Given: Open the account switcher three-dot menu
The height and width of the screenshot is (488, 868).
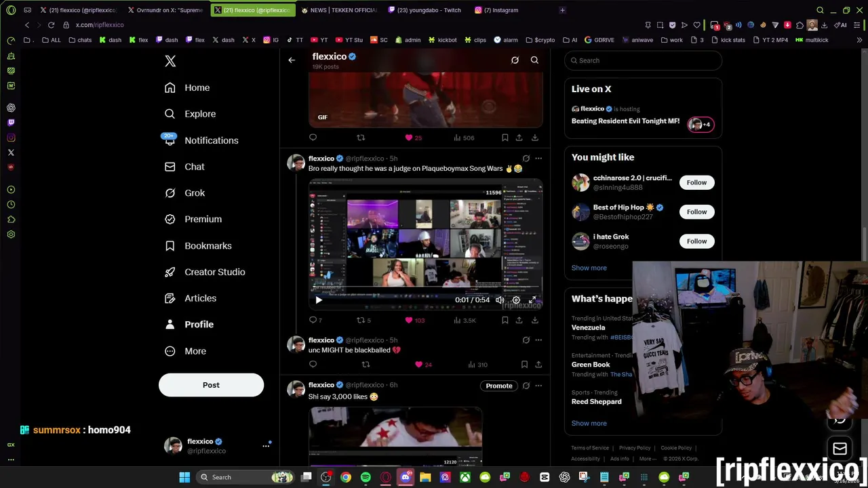Looking at the screenshot, I should 266,446.
